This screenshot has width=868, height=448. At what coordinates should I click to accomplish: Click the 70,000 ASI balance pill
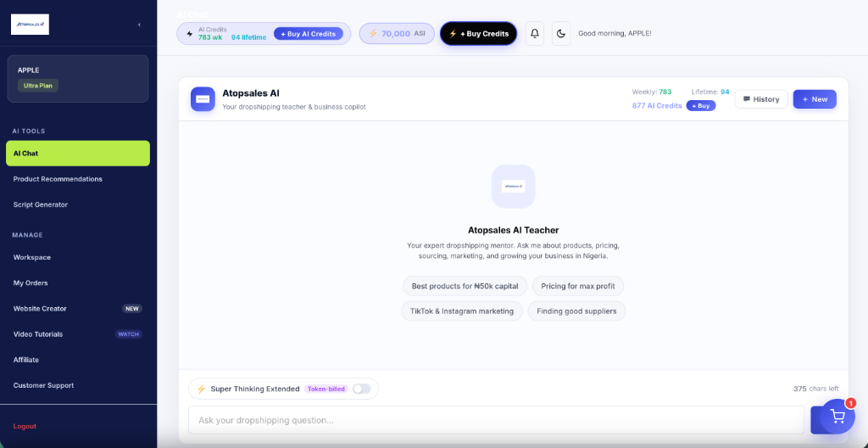click(397, 34)
